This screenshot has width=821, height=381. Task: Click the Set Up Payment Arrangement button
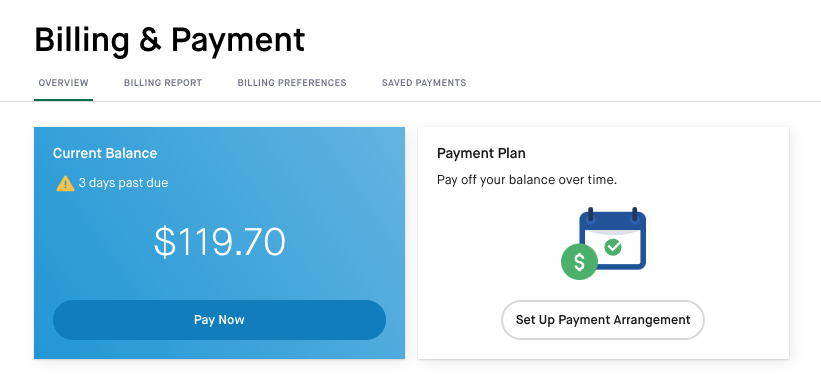tap(603, 320)
